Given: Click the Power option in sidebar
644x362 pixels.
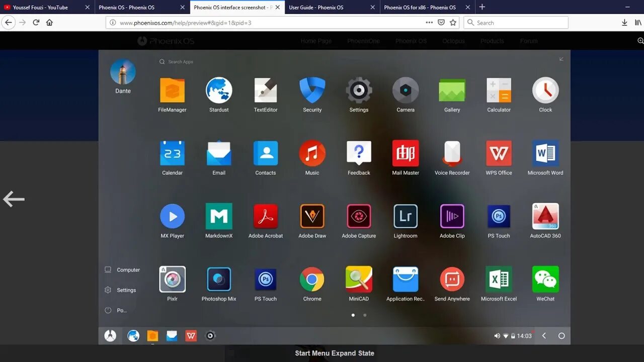Looking at the screenshot, I should (x=116, y=310).
